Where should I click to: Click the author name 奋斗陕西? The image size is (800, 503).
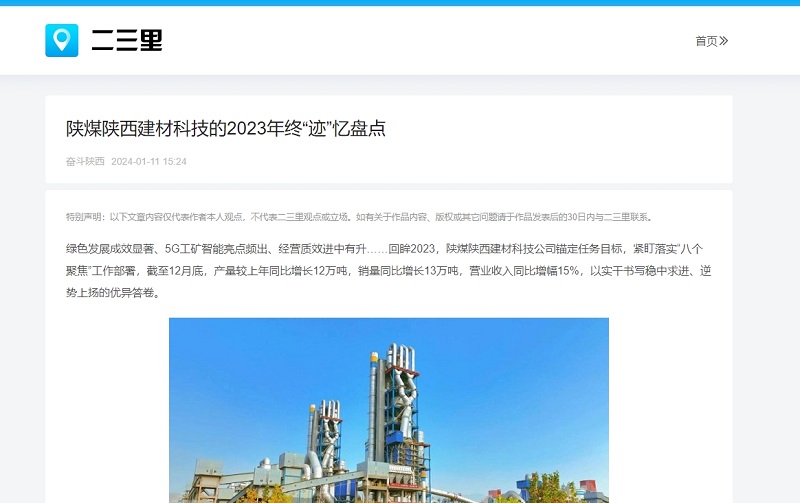pyautogui.click(x=85, y=161)
